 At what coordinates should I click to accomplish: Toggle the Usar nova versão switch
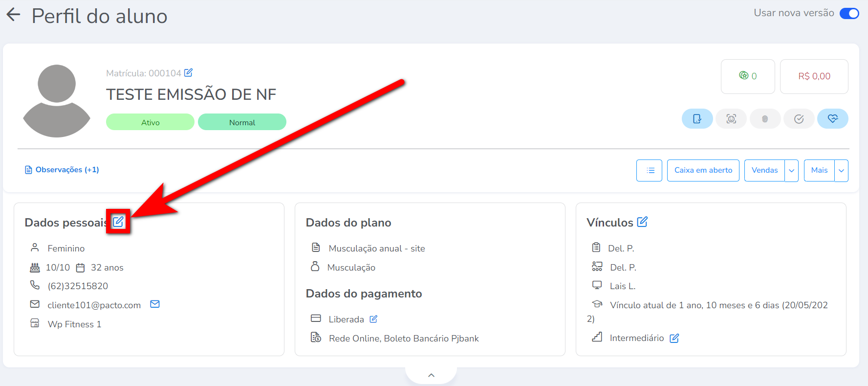point(849,14)
